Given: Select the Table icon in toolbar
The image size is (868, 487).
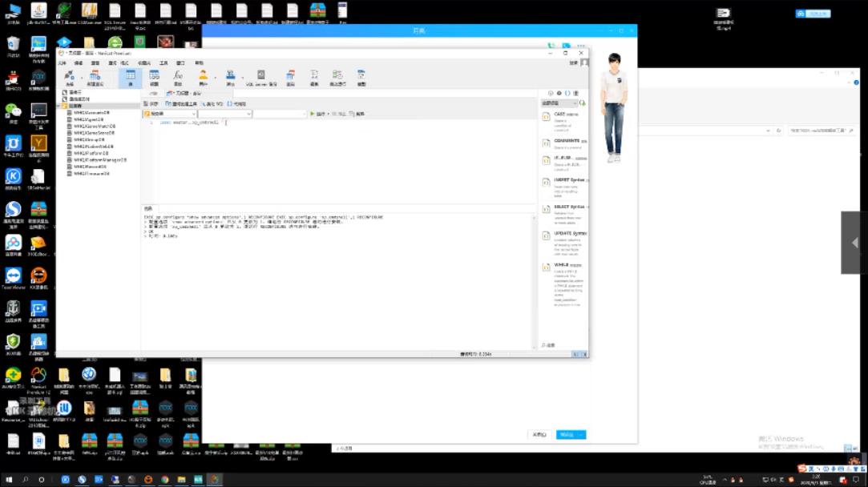Looking at the screenshot, I should [x=131, y=78].
